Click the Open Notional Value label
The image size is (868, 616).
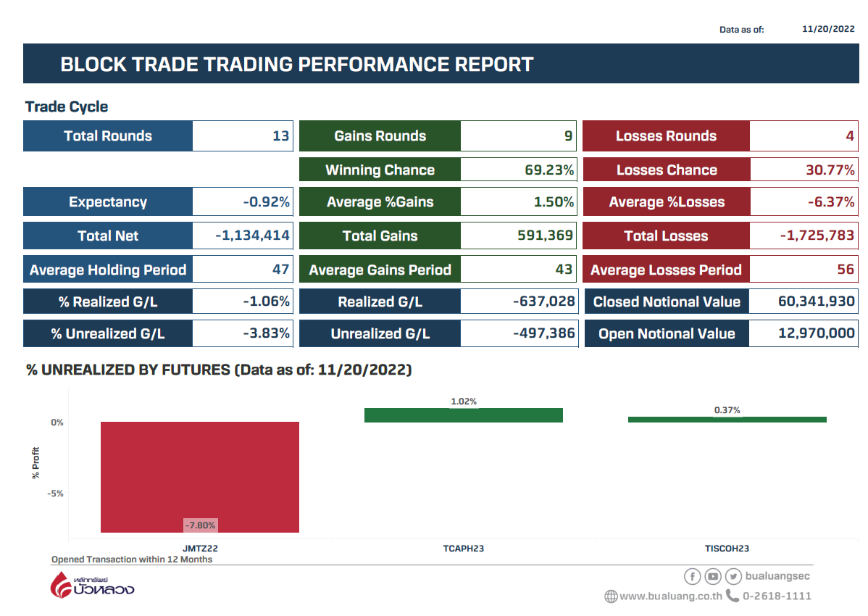tap(667, 334)
